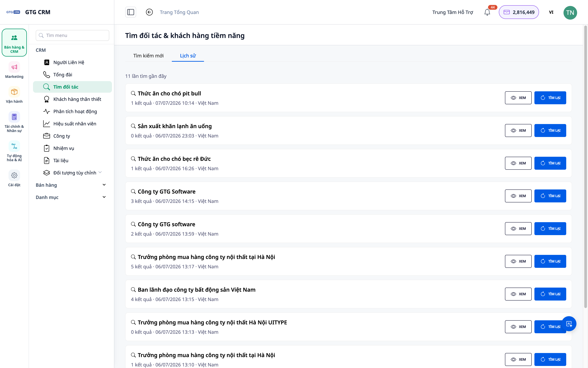Image resolution: width=588 pixels, height=368 pixels.
Task: Open the floating AI assistant button
Action: [569, 324]
